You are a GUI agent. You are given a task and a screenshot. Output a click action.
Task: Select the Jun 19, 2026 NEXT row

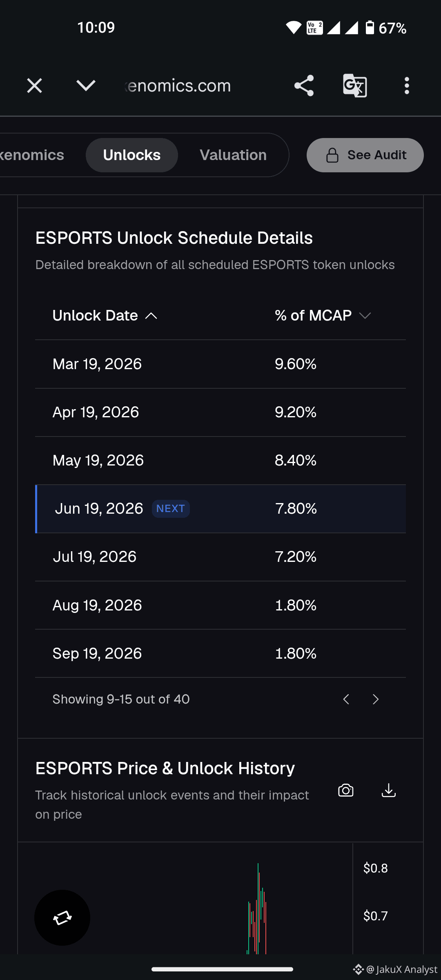click(x=220, y=509)
